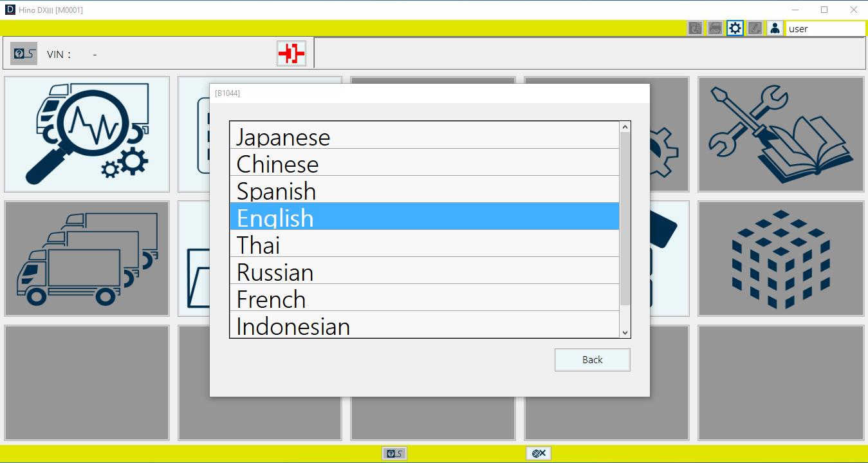The image size is (868, 463).
Task: Click the edit note icon in top toolbar
Action: tap(755, 28)
